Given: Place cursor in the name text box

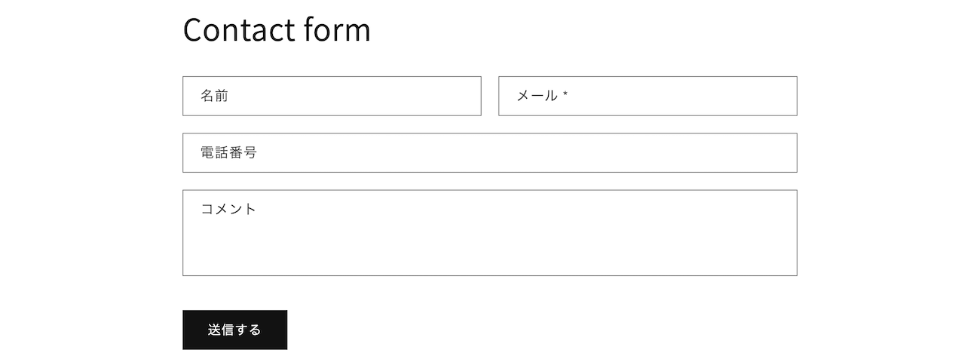Looking at the screenshot, I should [x=332, y=96].
